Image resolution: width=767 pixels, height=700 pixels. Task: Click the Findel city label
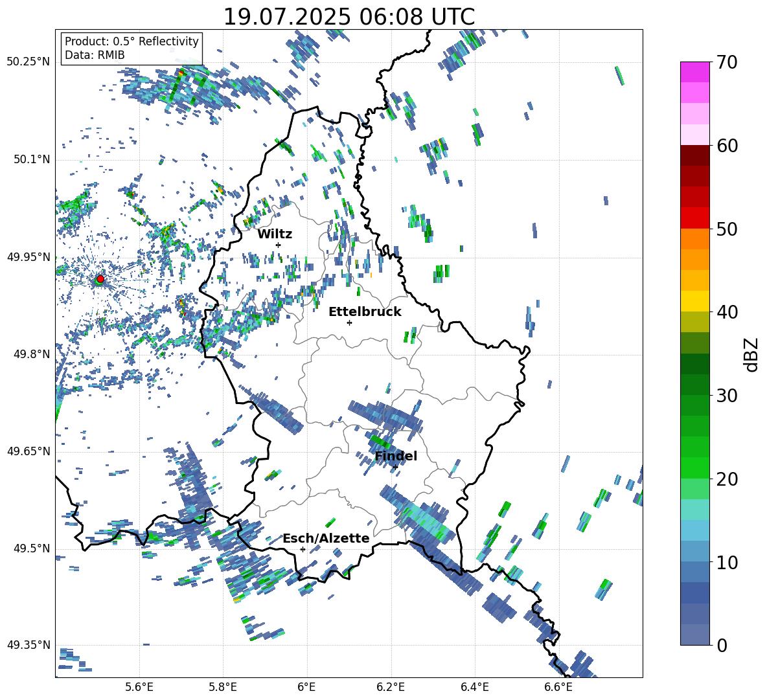396,456
